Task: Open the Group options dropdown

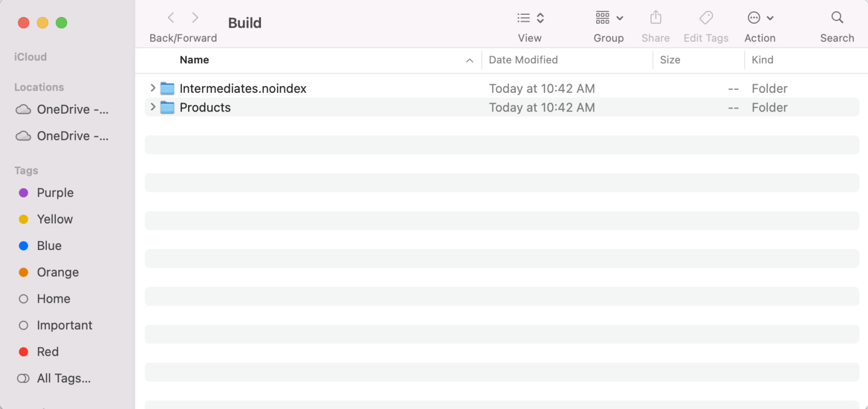Action: pyautogui.click(x=609, y=18)
